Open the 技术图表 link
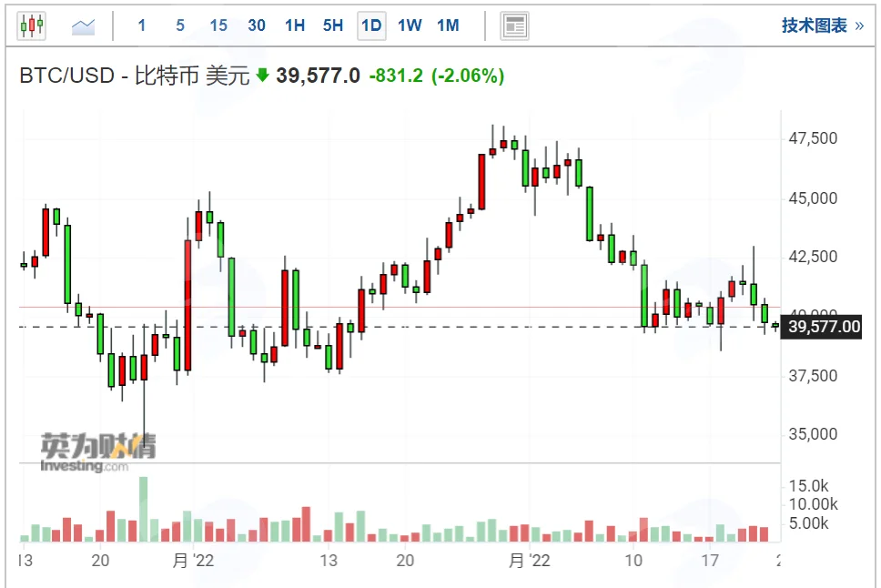Image resolution: width=881 pixels, height=588 pixels. (823, 25)
